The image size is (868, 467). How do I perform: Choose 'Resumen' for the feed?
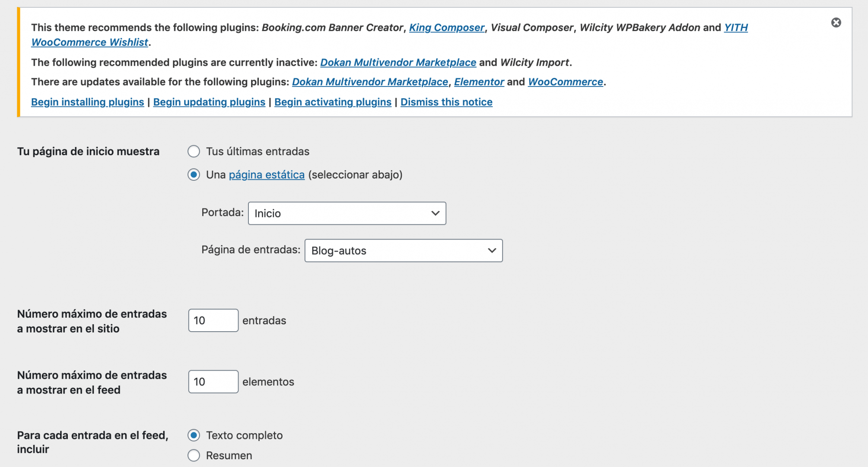(194, 455)
